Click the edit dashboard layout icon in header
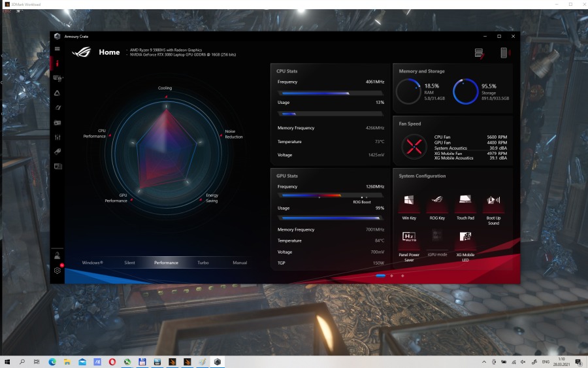 click(480, 53)
